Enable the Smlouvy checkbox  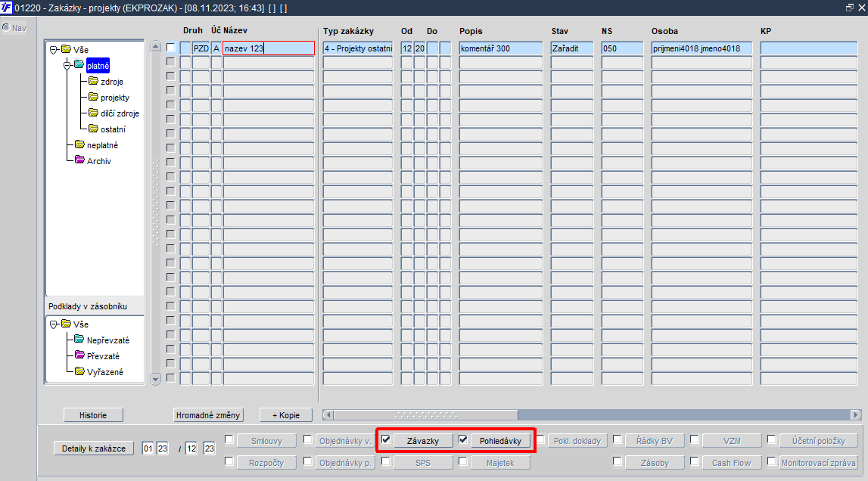click(229, 439)
